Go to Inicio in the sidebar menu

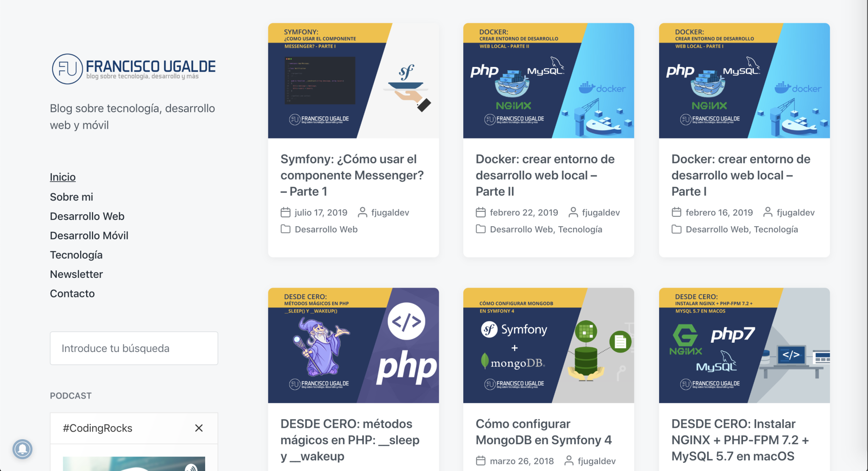[63, 177]
